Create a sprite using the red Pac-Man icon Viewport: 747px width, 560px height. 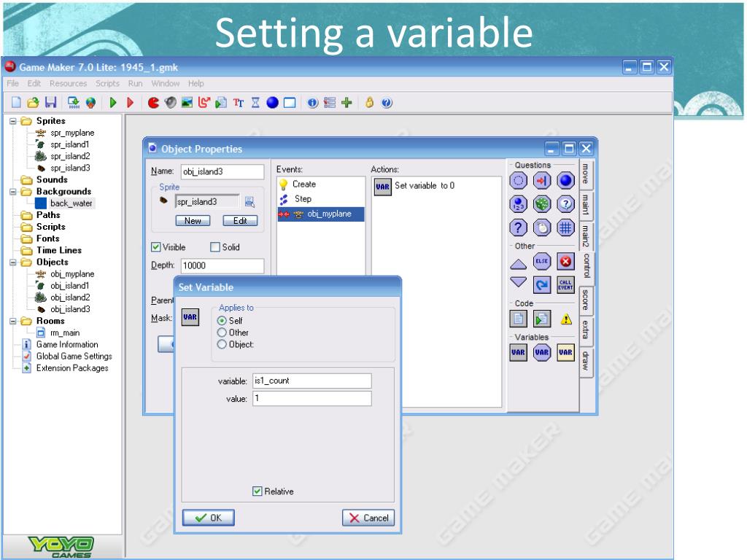click(153, 102)
